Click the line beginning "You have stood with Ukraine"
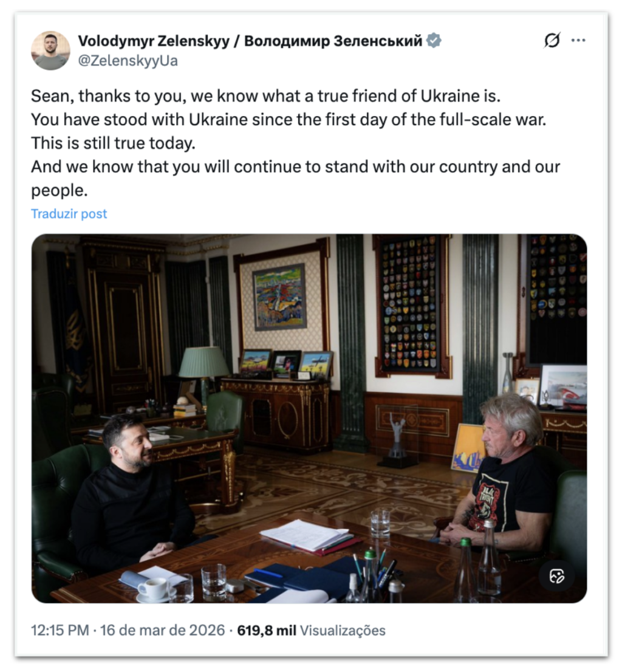The image size is (622, 672). click(289, 120)
